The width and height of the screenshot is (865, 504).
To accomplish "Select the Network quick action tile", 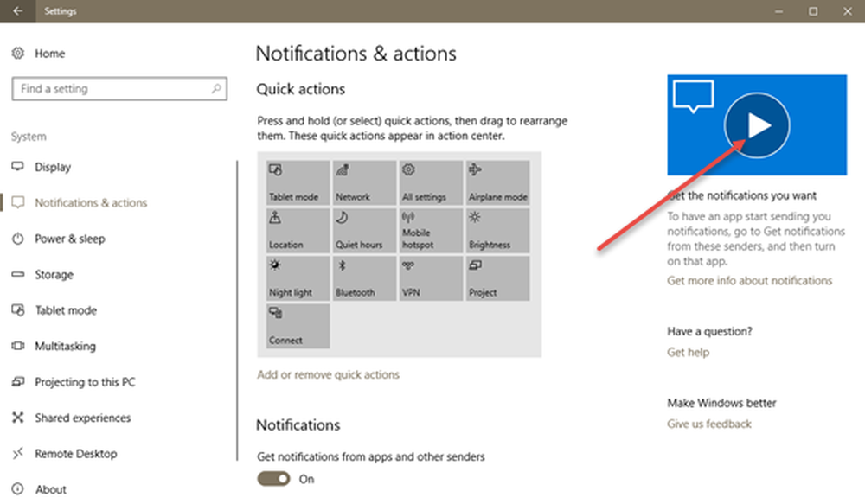I will click(365, 182).
